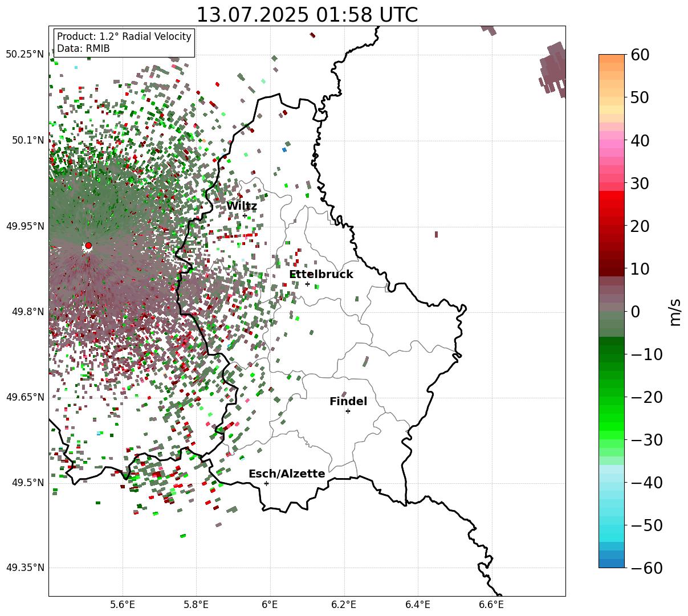This screenshot has height=616, width=688.
Task: Click the colorbar −60 tick label
Action: 646,568
